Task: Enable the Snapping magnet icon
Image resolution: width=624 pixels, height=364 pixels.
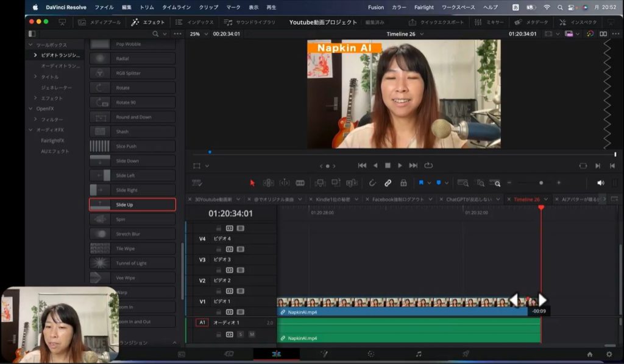Action: [x=372, y=183]
